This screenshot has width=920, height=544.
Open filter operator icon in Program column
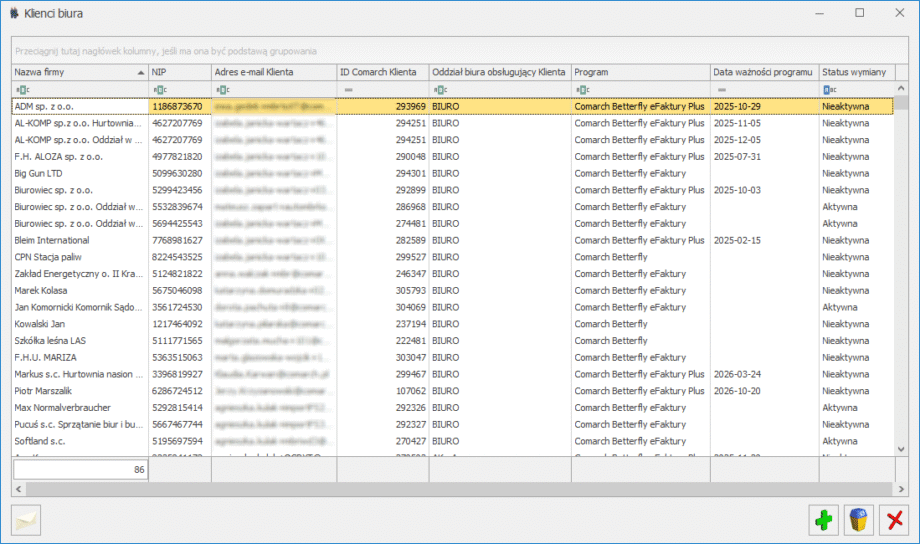(x=581, y=89)
